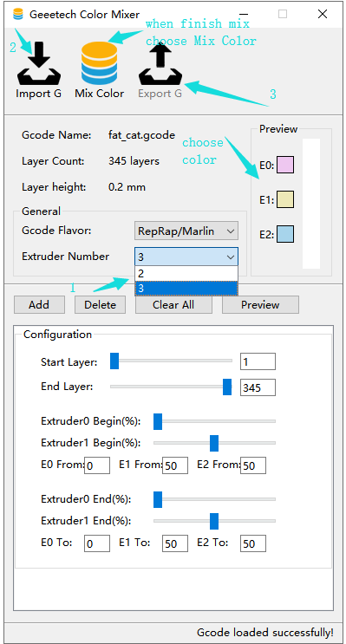Focus the E1 To input field
Viewport: 346px width, 644px height.
tap(175, 543)
